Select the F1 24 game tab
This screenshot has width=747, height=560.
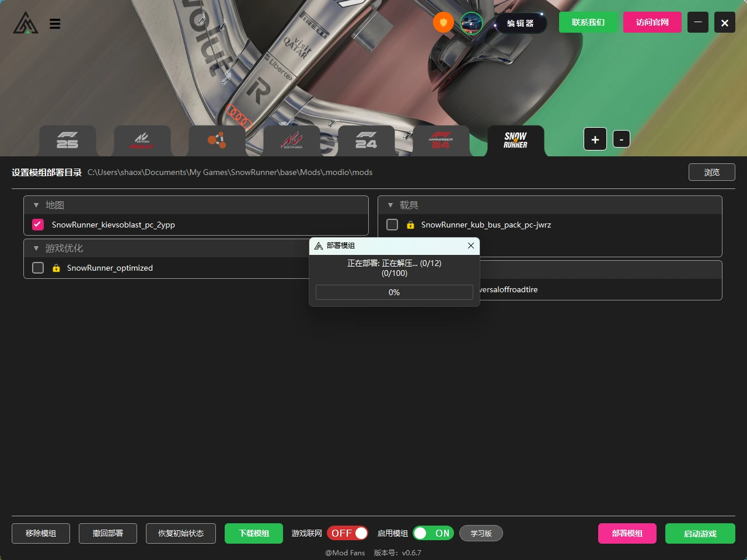point(366,141)
